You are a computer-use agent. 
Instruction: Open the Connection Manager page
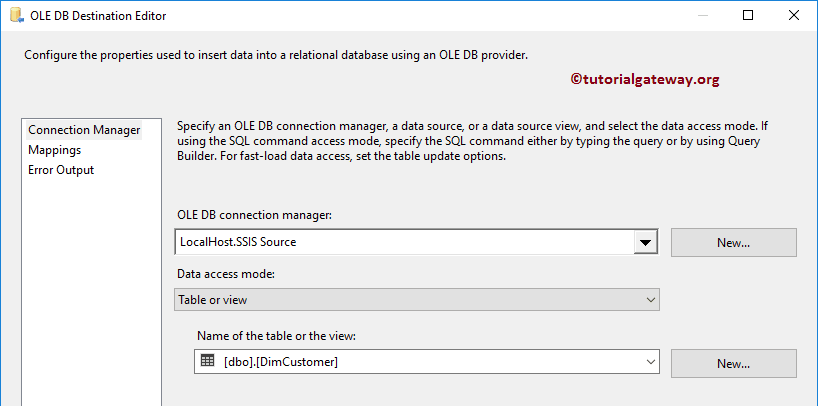84,130
